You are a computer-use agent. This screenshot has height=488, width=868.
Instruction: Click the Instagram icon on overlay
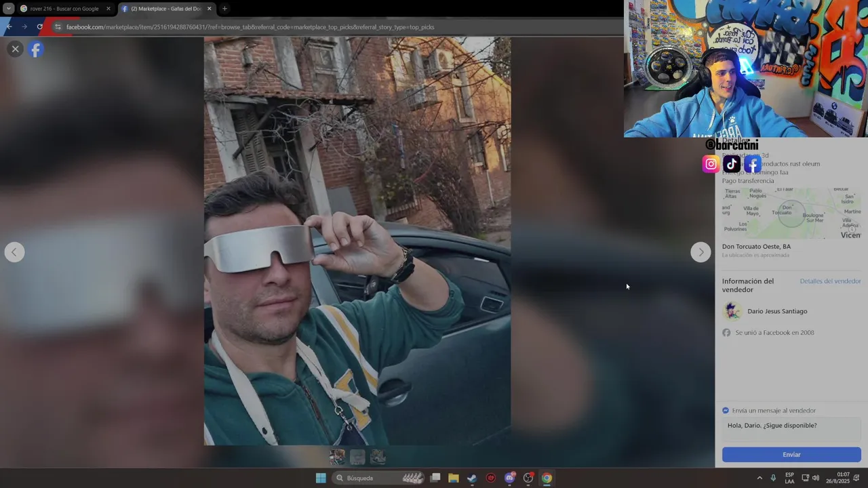711,164
